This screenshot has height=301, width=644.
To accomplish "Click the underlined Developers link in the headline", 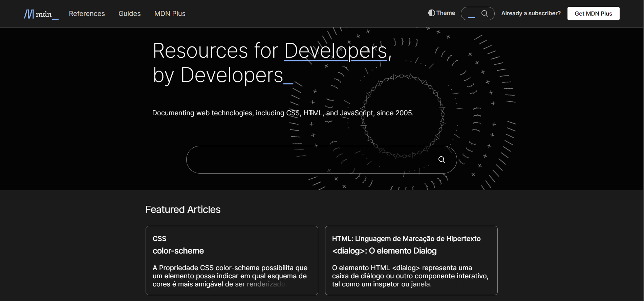I will 335,51.
